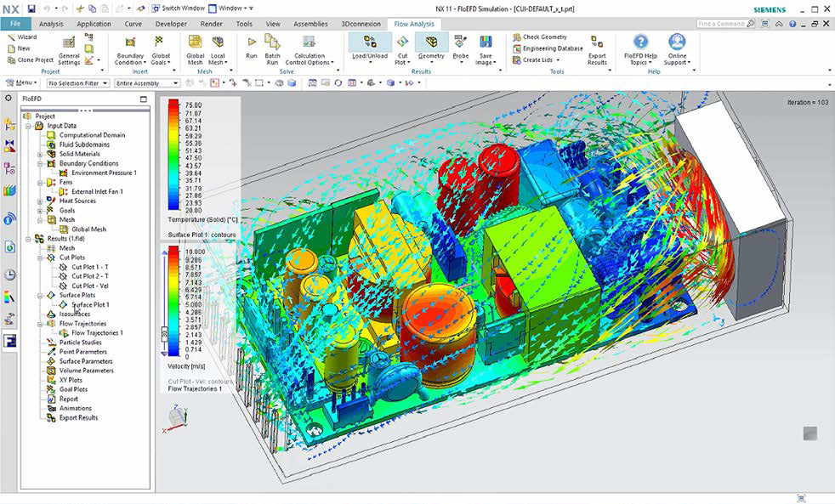Expand the Heat Sources tree node

click(40, 201)
